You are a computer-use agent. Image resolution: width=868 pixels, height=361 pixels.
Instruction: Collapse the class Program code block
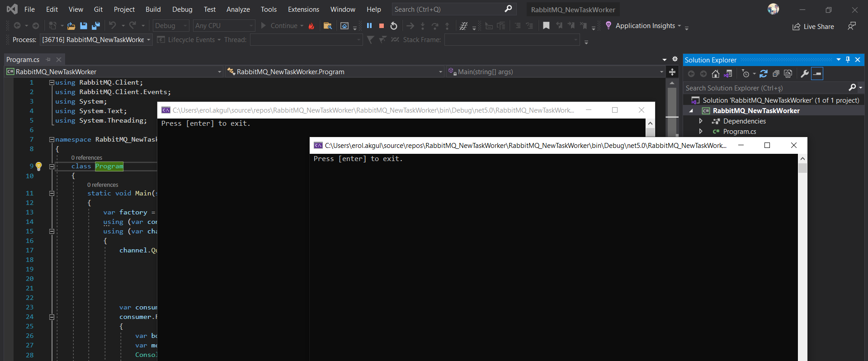tap(52, 166)
